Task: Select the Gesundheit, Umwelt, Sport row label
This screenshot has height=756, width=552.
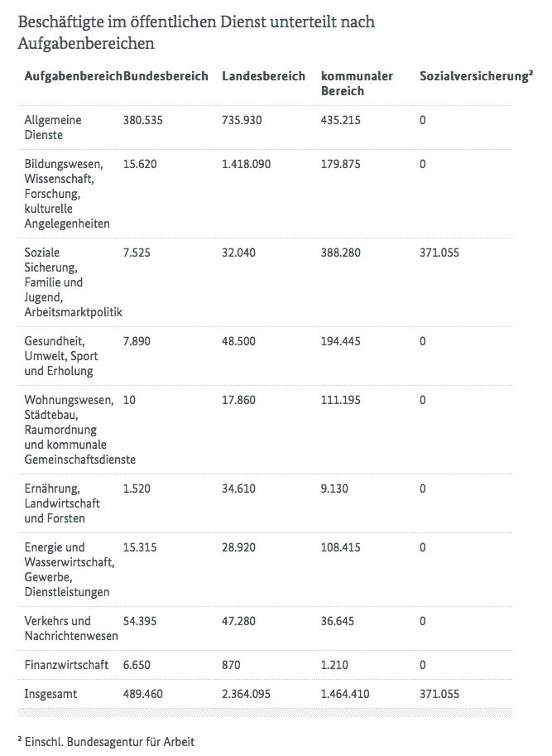Action: (x=61, y=356)
